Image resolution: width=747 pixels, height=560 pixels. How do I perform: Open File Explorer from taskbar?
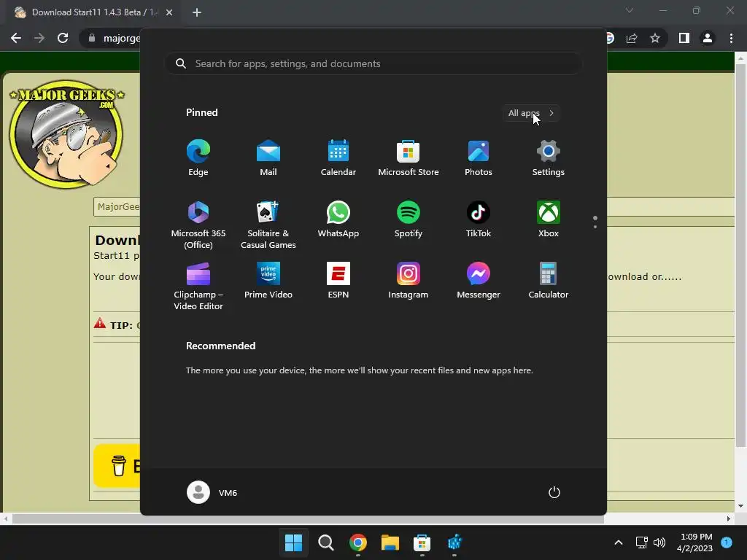point(390,542)
